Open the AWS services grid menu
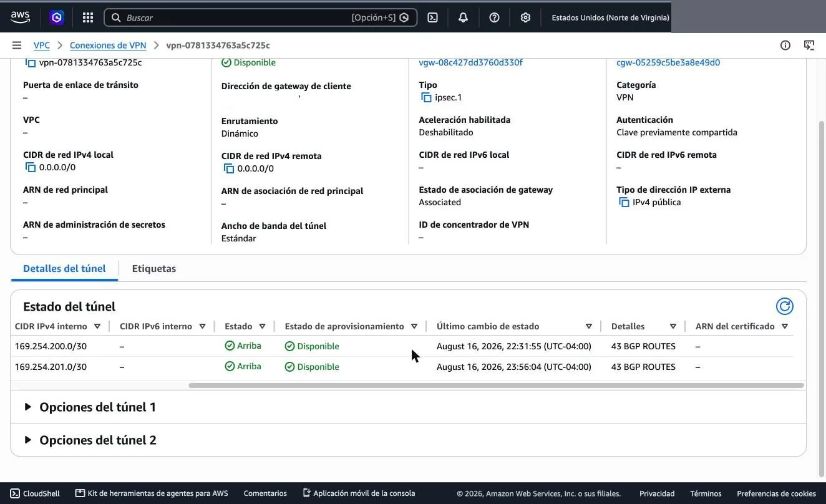Image resolution: width=826 pixels, height=504 pixels. [x=88, y=17]
